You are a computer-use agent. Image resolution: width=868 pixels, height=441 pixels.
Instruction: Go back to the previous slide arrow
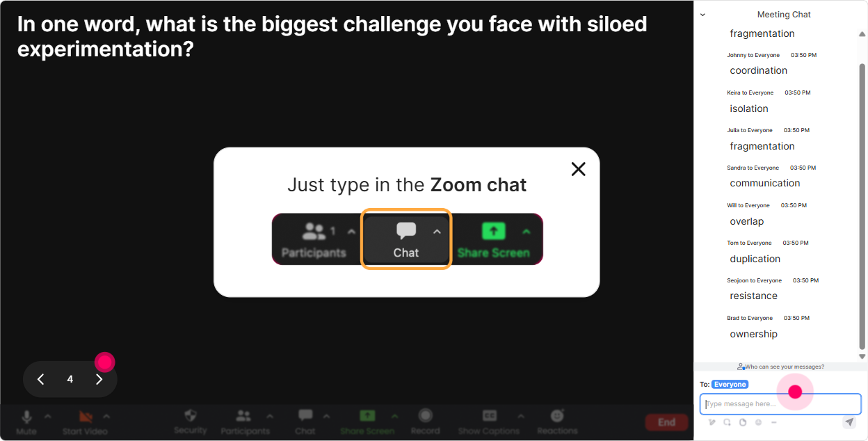[x=40, y=379]
